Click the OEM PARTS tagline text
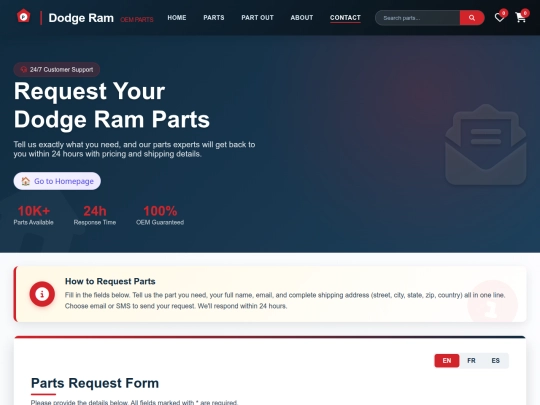Image resolution: width=540 pixels, height=405 pixels. 137,20
